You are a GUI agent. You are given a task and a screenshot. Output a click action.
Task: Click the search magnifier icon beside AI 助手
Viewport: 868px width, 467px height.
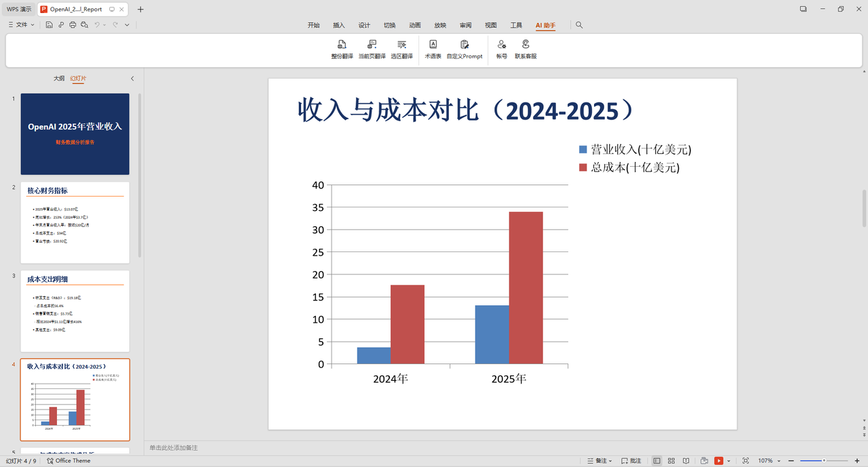coord(579,25)
